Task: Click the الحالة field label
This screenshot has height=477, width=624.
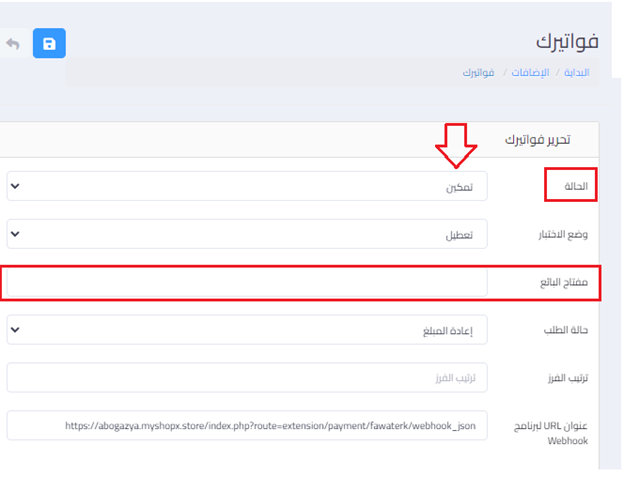Action: pos(571,186)
